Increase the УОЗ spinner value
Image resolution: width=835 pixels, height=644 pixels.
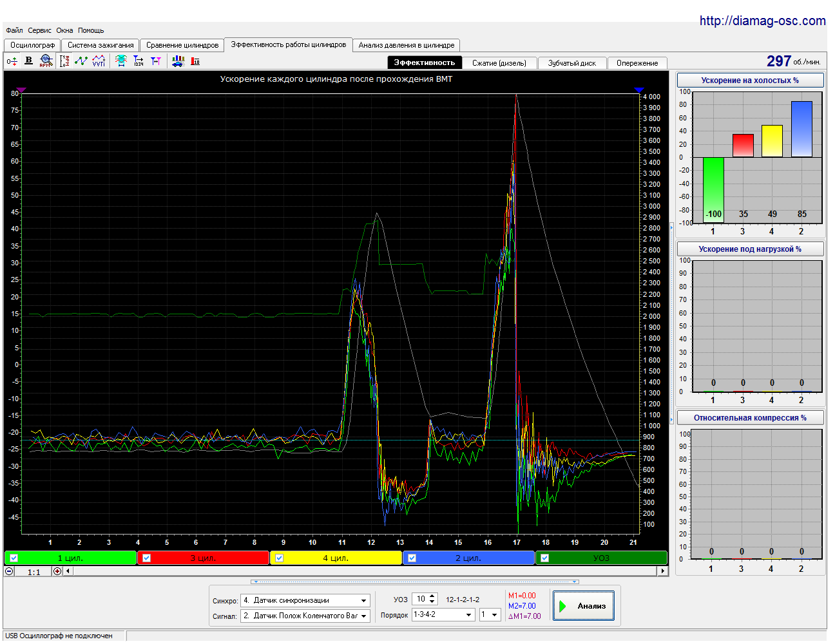(x=432, y=596)
